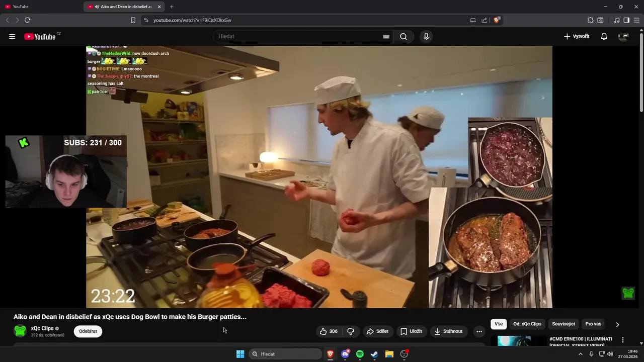Open YouTube notifications bell

pyautogui.click(x=604, y=36)
